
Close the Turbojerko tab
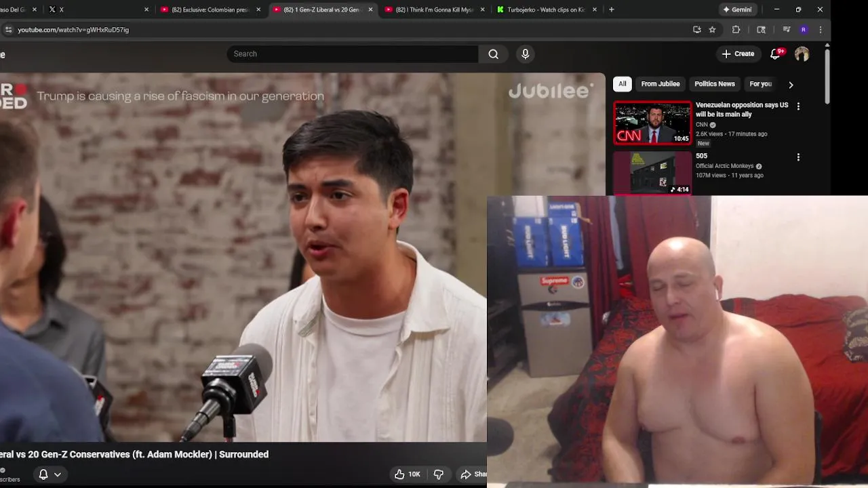click(595, 9)
